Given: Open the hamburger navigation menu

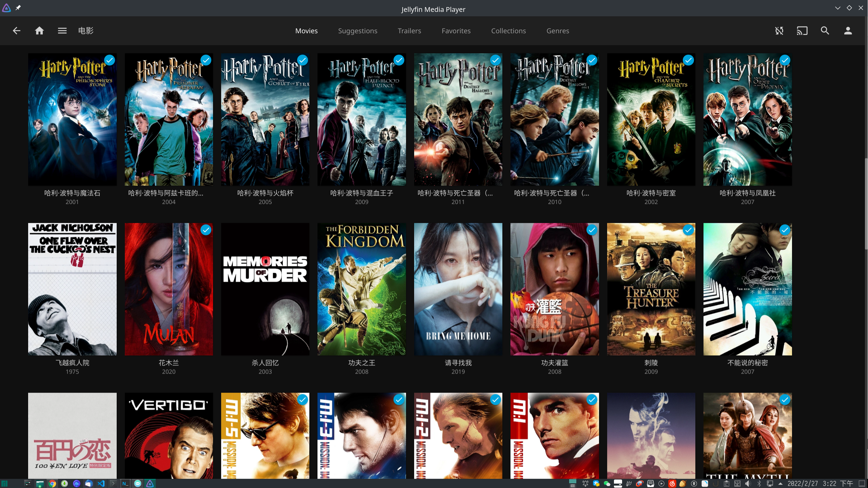Looking at the screenshot, I should click(62, 31).
